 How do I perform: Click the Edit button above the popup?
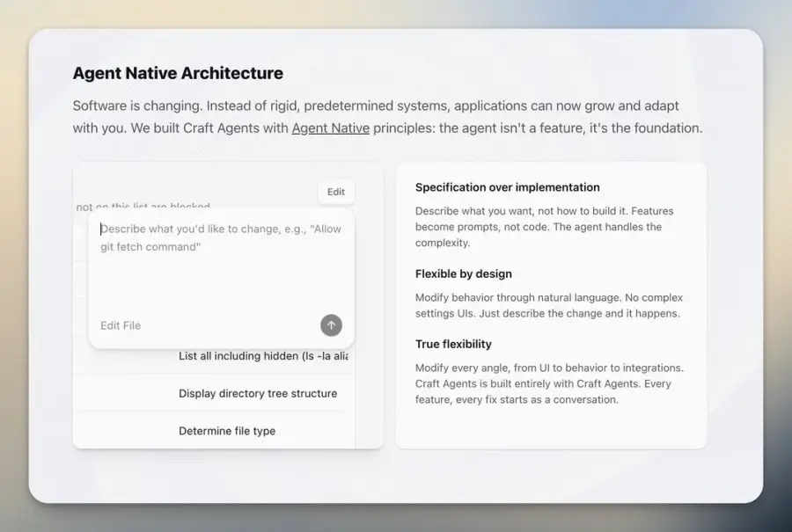tap(336, 192)
